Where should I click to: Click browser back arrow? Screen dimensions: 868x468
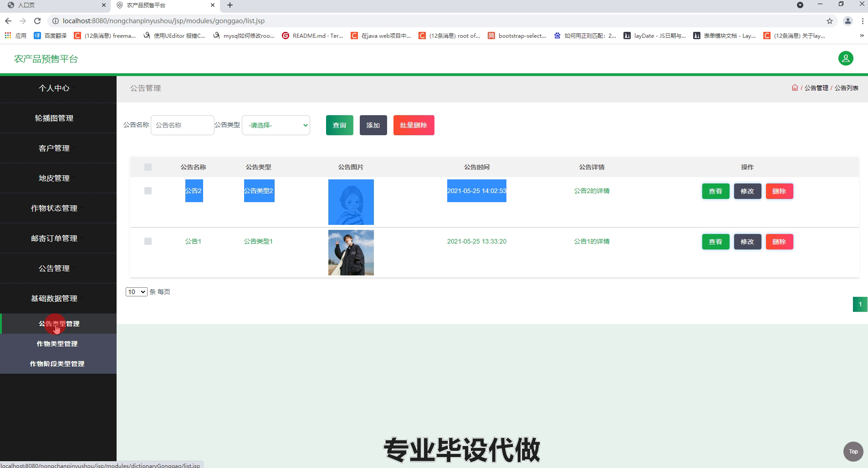[x=8, y=21]
